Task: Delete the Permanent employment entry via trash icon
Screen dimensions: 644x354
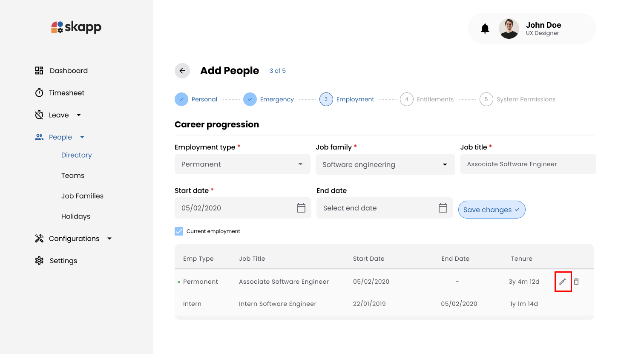Action: (577, 282)
